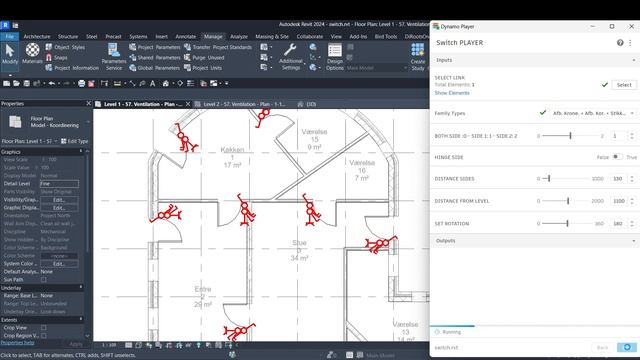The image size is (640, 360).
Task: Open Project Information
Action: [72, 68]
